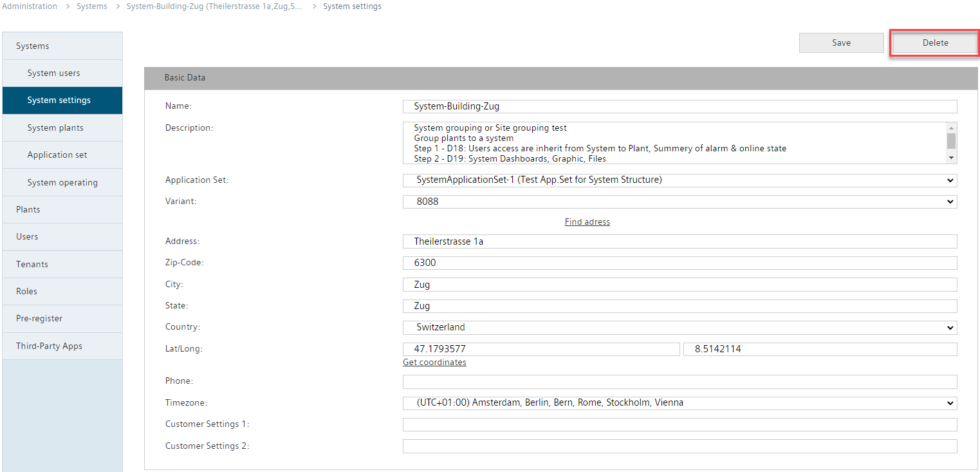
Task: Go to Application set section
Action: click(x=57, y=155)
